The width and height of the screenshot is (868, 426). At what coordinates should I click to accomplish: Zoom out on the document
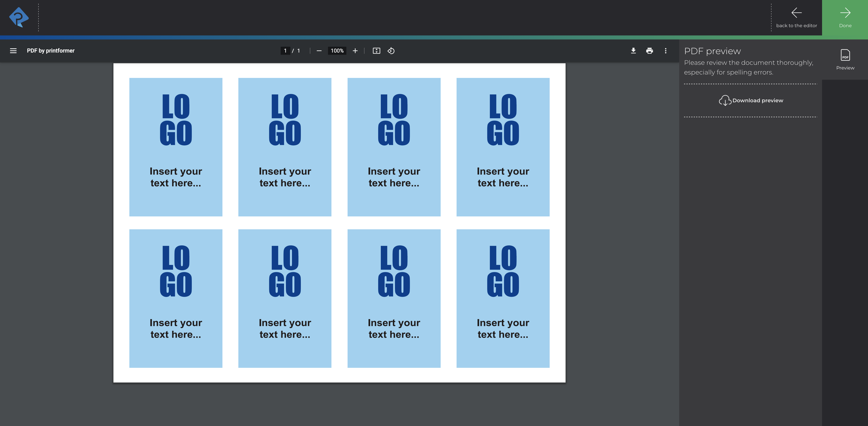(x=319, y=51)
